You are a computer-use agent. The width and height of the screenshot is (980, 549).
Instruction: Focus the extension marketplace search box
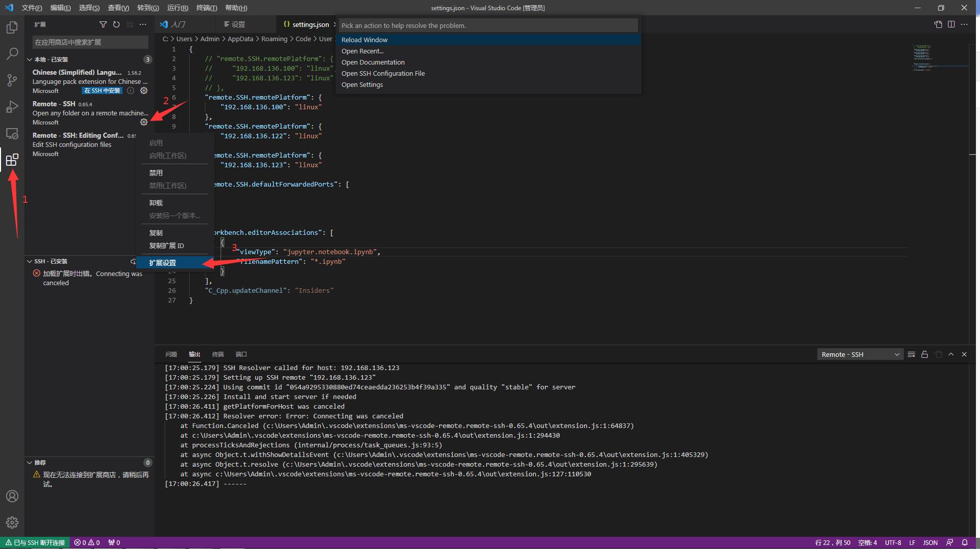[90, 42]
